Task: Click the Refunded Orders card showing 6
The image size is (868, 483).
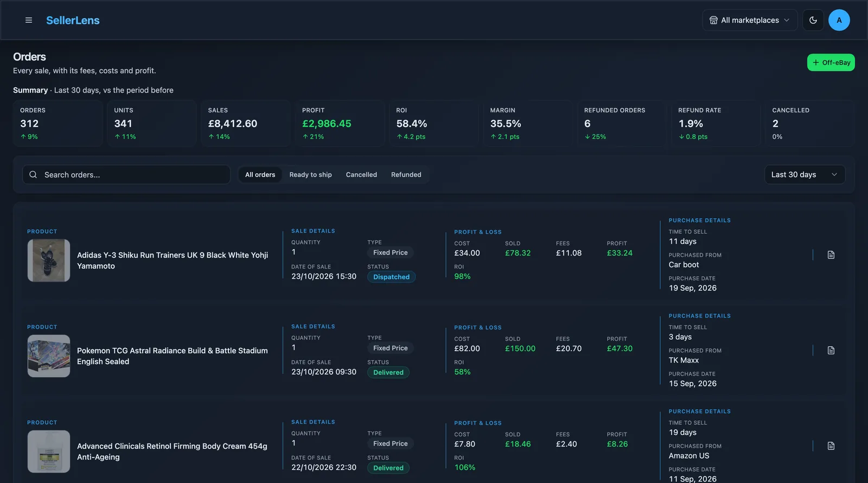Action: 622,123
